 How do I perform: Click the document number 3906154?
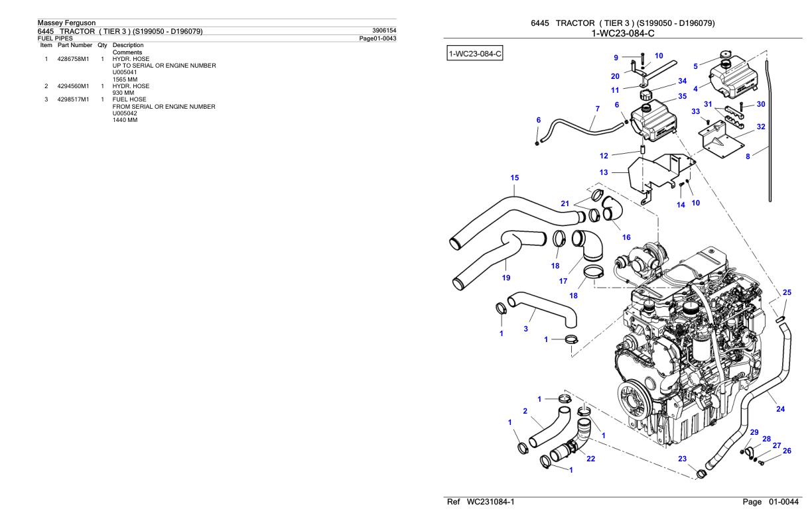[x=385, y=30]
